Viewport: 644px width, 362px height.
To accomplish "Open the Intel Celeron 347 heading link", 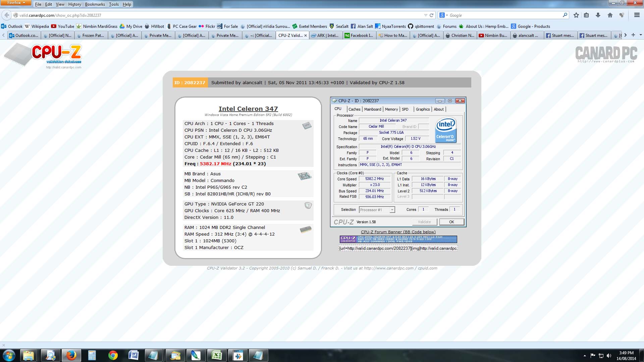I will [x=248, y=109].
